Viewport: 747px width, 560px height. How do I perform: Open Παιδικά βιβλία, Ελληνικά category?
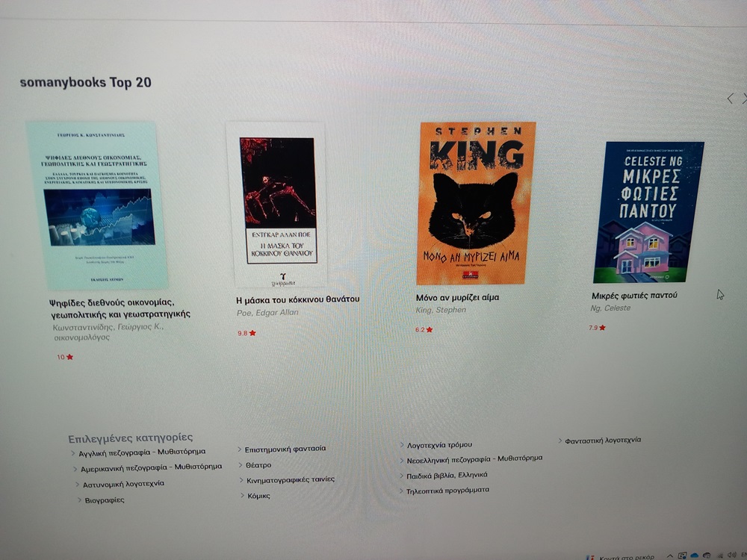[447, 475]
